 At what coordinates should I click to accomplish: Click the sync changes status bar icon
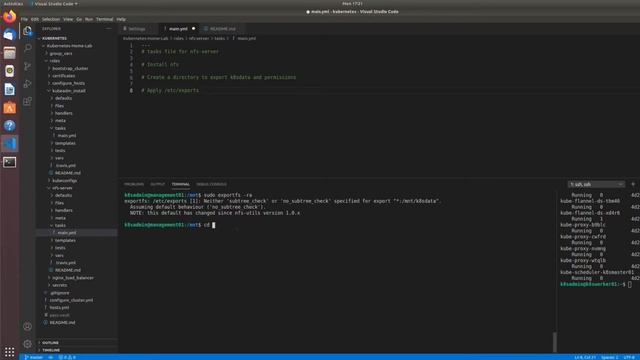click(51, 357)
